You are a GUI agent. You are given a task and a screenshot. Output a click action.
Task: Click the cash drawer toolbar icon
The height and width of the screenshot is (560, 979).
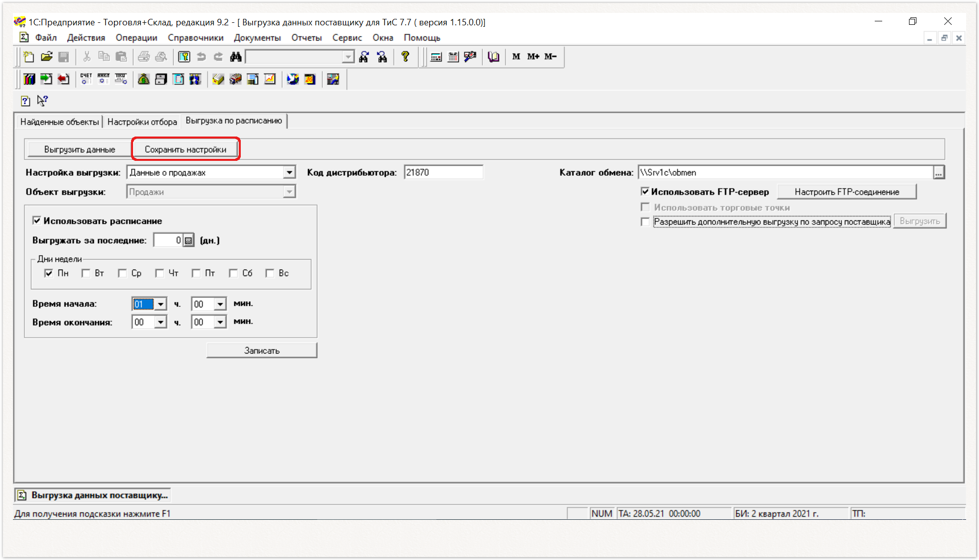tap(161, 79)
